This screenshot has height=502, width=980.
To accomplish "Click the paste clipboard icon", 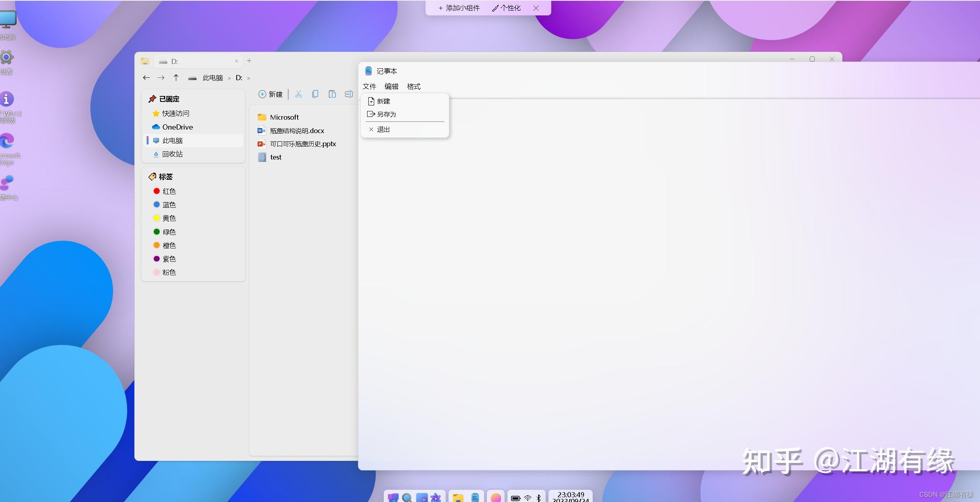I will pos(332,94).
